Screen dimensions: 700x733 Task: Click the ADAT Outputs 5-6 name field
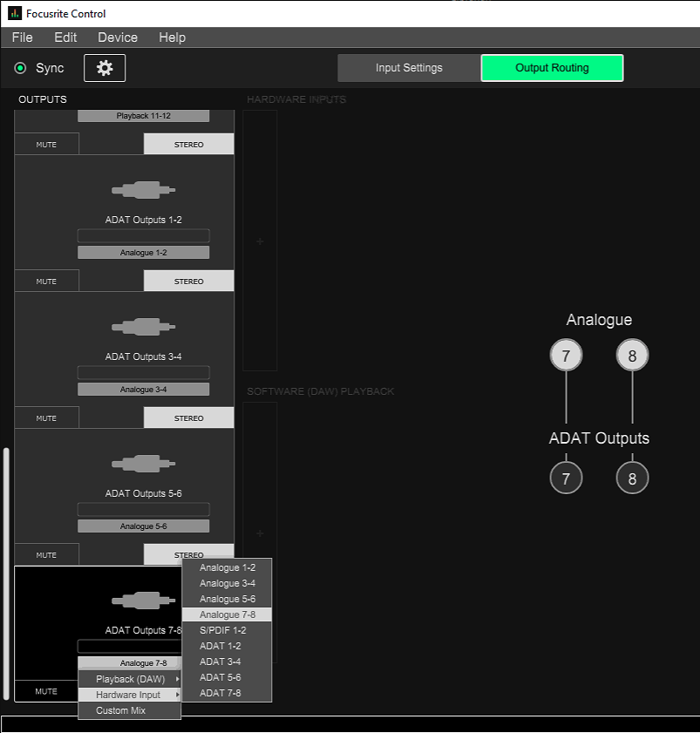click(143, 510)
